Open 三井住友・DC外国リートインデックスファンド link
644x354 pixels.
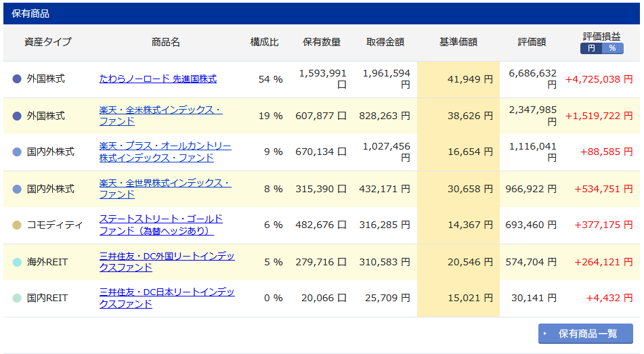coord(167,261)
